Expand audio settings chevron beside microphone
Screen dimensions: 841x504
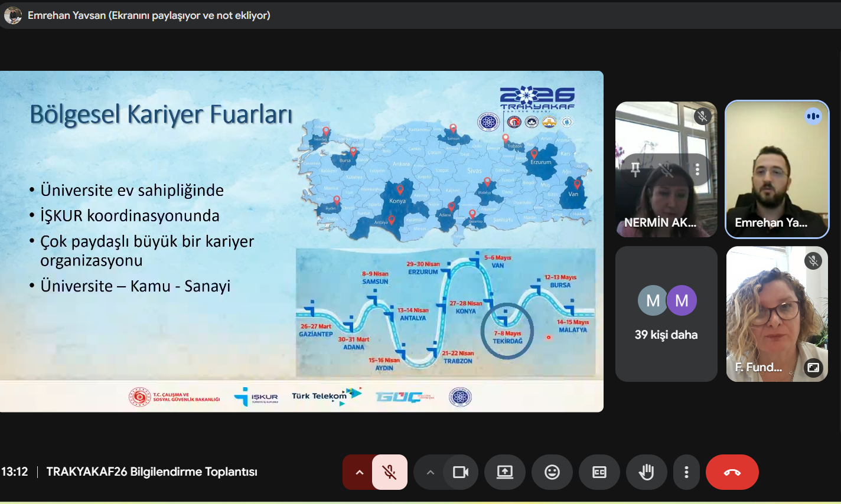[359, 472]
